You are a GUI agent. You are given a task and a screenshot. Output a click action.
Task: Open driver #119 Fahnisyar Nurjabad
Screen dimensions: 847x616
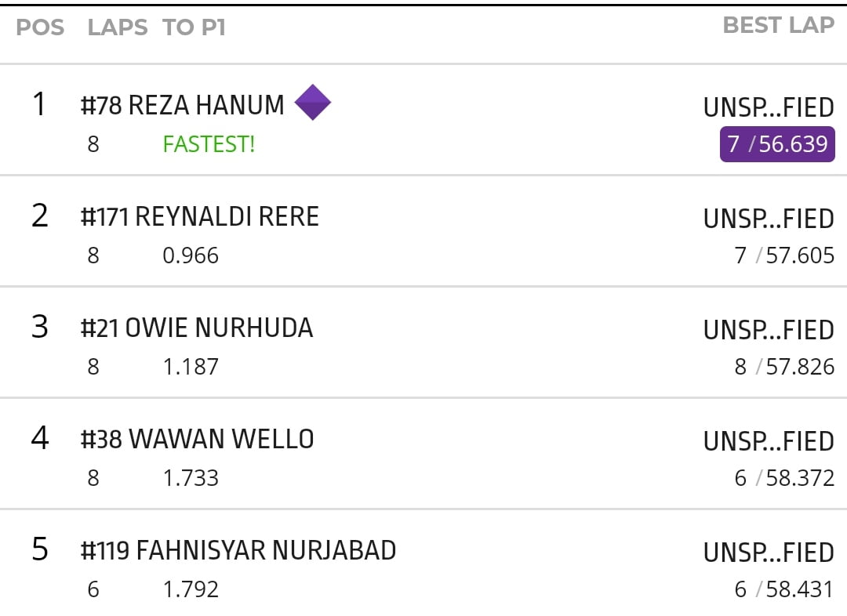pos(238,550)
